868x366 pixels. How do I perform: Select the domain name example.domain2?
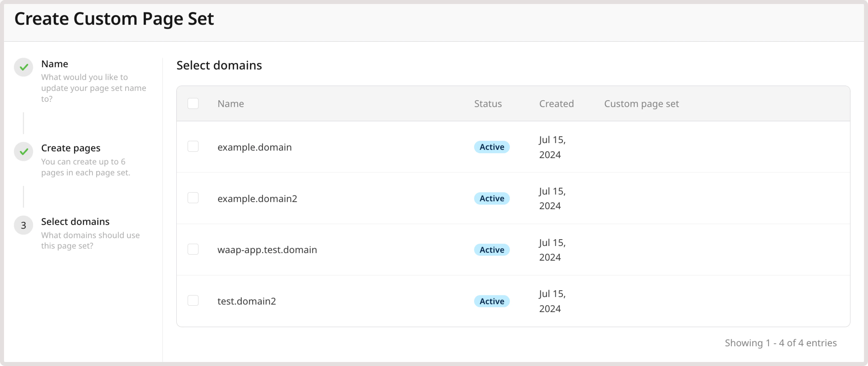257,198
